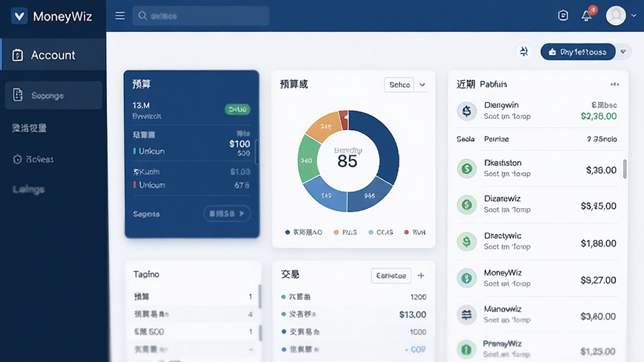Open the hamburger menu
Image resolution: width=644 pixels, height=362 pixels.
click(x=120, y=16)
